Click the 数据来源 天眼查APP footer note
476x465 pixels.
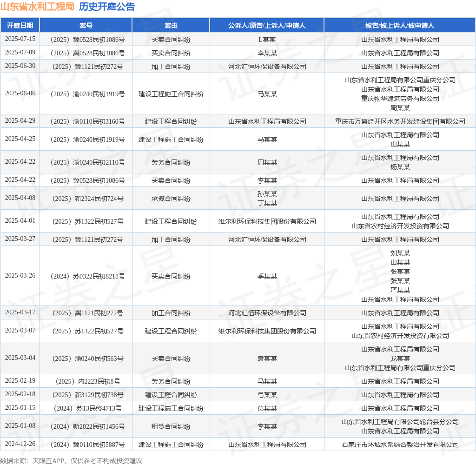point(71,461)
